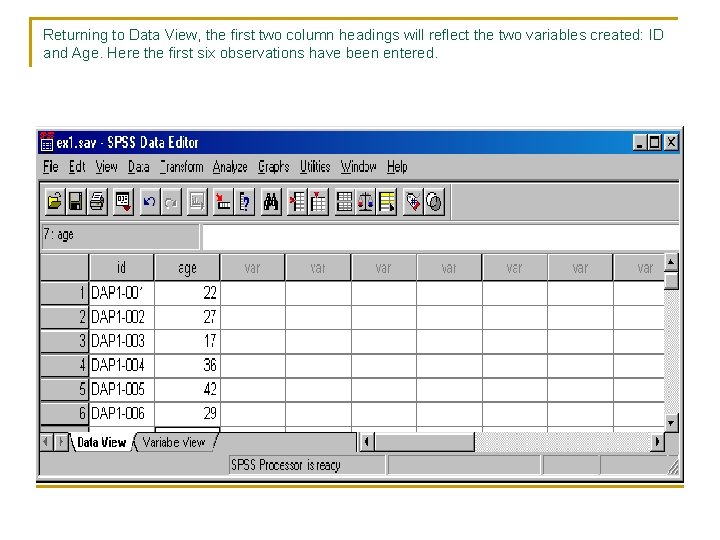Viewport: 720px width, 540px height.
Task: Switch to the Variable View tab
Action: click(174, 442)
